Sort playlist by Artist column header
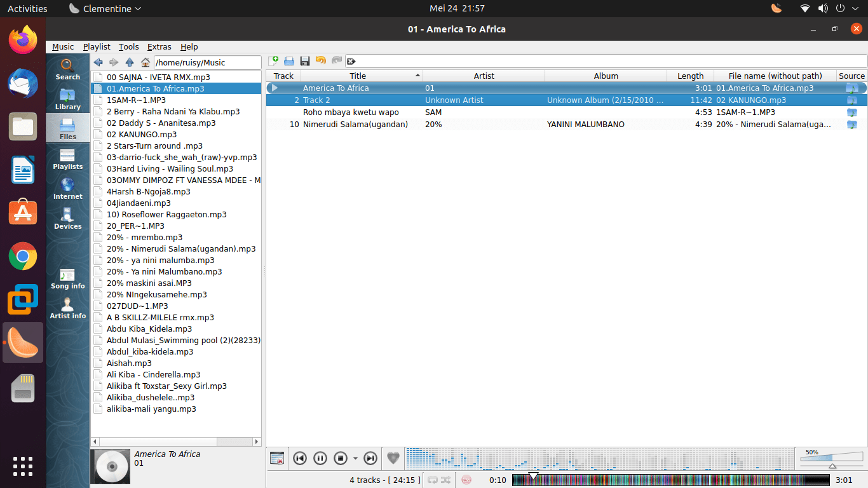This screenshot has width=868, height=488. pos(484,76)
